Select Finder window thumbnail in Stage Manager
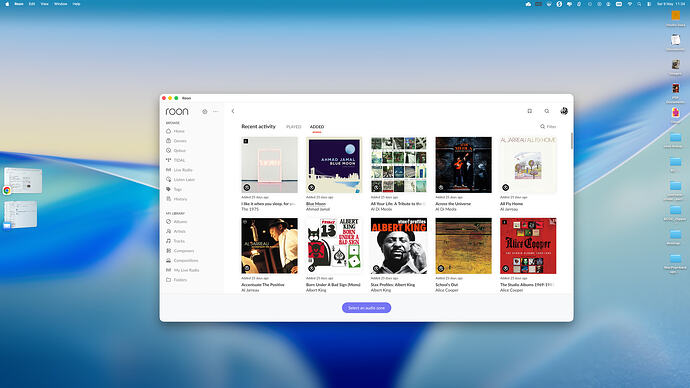Screen dimensions: 690x388 pyautogui.click(x=21, y=214)
